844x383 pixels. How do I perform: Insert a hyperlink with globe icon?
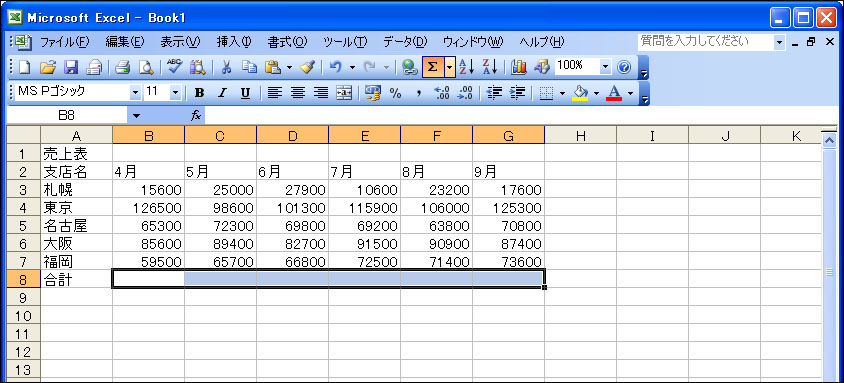click(410, 67)
